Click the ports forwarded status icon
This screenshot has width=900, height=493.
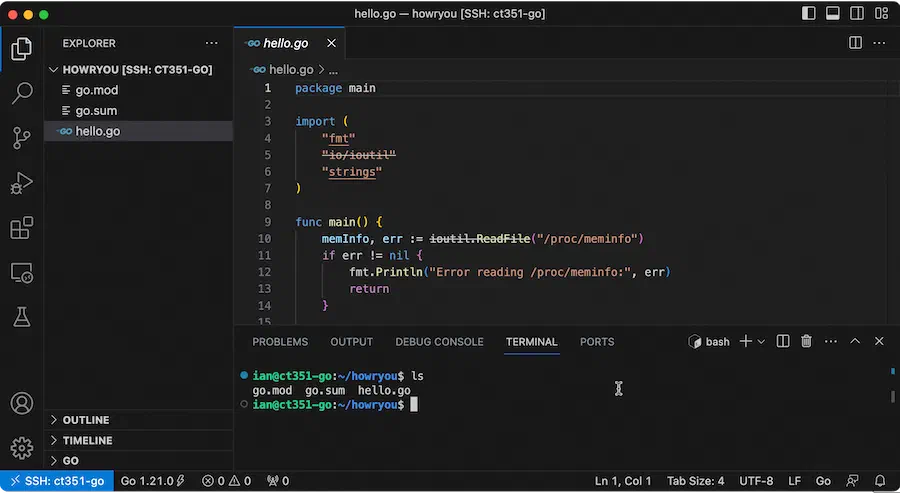pos(278,481)
